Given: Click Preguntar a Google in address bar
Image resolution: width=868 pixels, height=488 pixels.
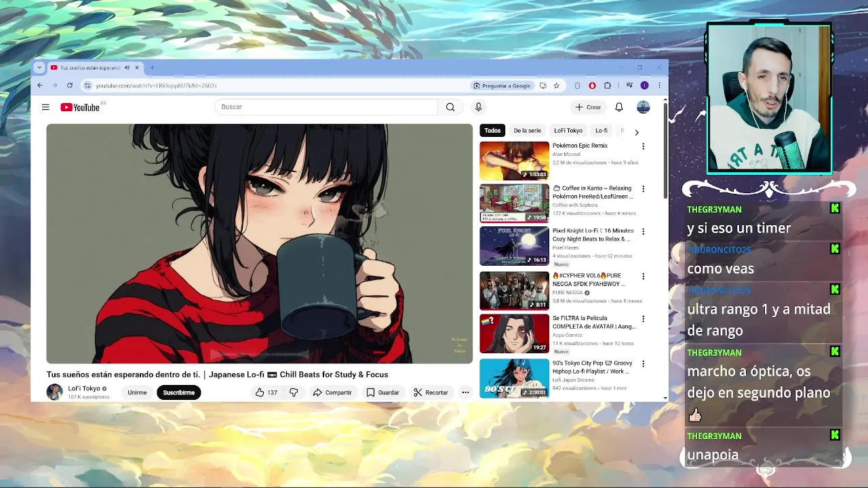Looking at the screenshot, I should (x=502, y=85).
